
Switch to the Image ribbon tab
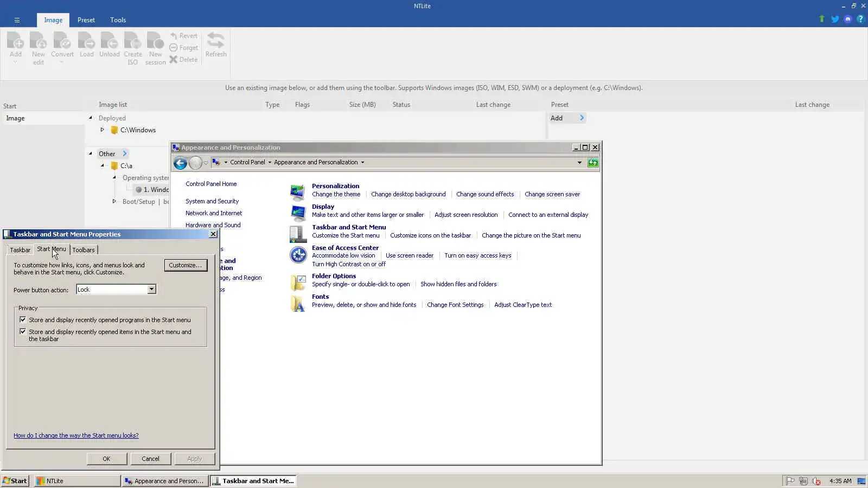coord(53,20)
